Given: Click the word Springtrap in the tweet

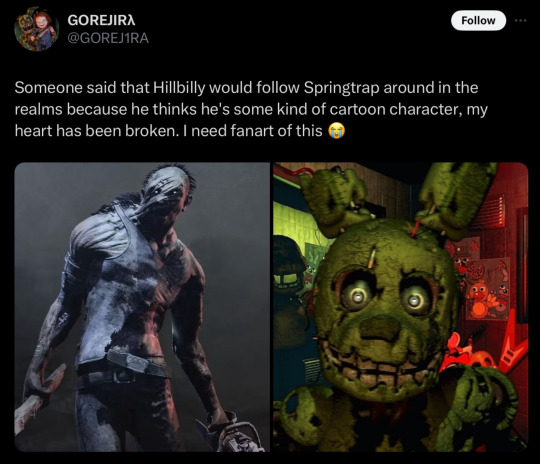Looking at the screenshot, I should [x=341, y=88].
